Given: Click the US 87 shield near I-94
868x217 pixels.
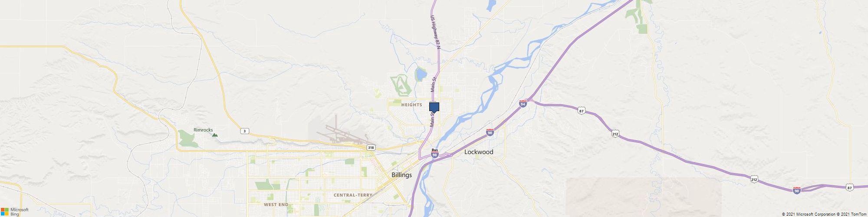Looking at the screenshot, I should (x=582, y=112).
